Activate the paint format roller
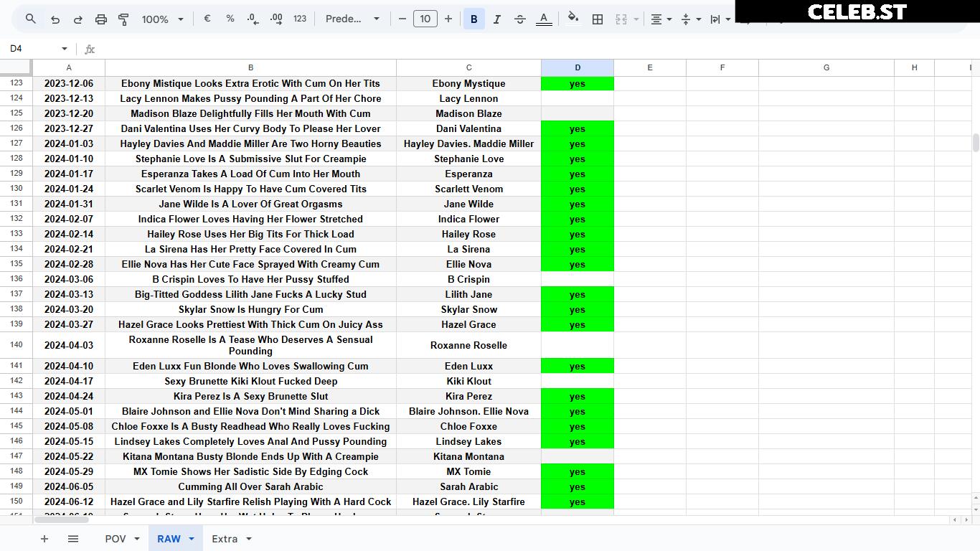The image size is (980, 551). [x=123, y=19]
